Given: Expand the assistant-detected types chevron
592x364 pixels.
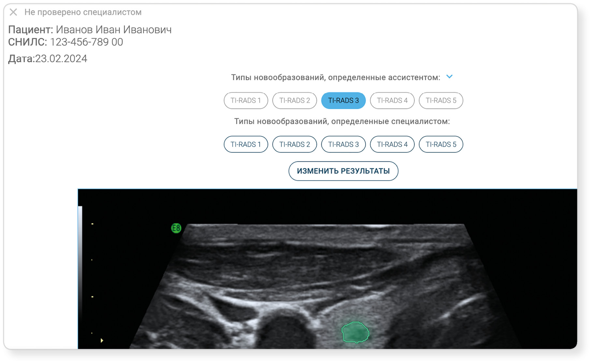Looking at the screenshot, I should pyautogui.click(x=449, y=77).
